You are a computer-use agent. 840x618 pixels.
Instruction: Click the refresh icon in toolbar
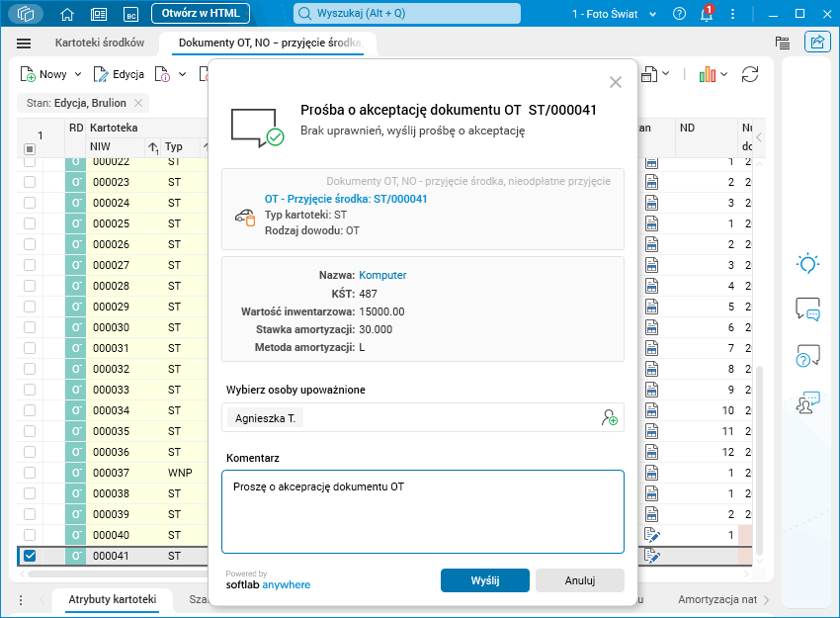(x=750, y=74)
